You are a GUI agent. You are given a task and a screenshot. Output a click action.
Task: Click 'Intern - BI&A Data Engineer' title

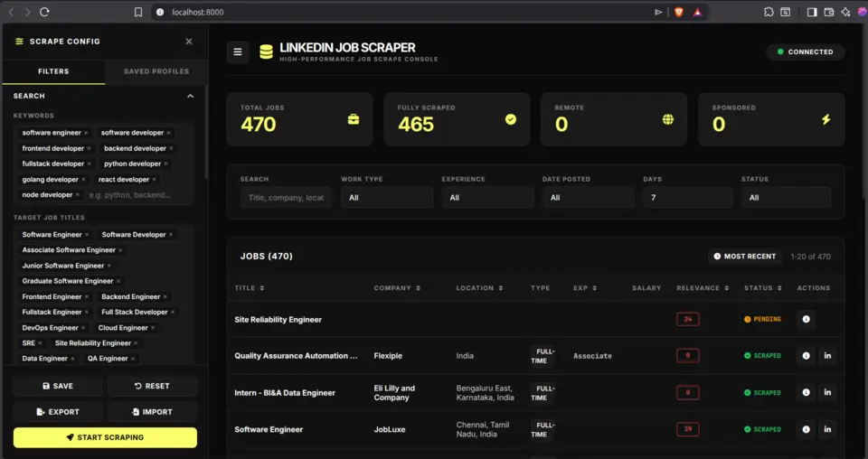coord(285,393)
